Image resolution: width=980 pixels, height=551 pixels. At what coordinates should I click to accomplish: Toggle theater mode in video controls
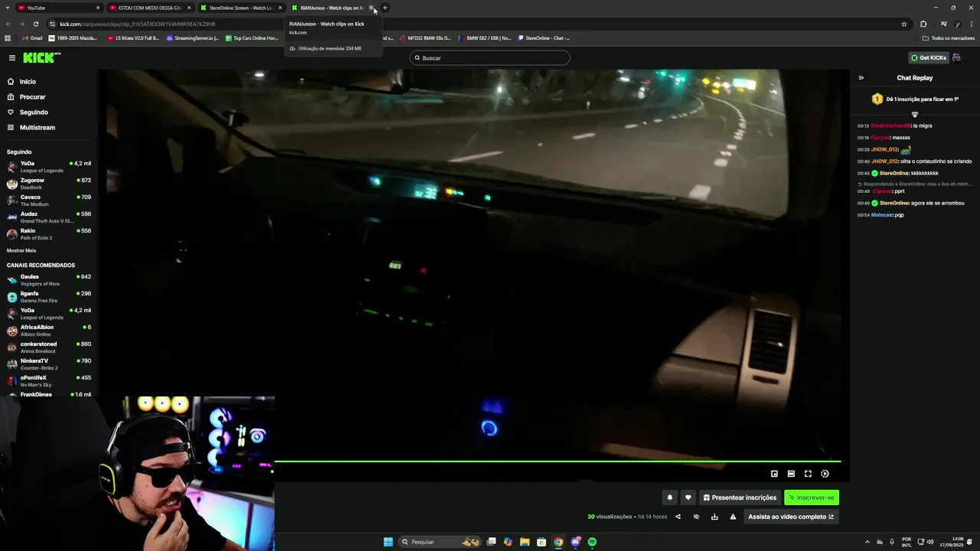click(791, 474)
